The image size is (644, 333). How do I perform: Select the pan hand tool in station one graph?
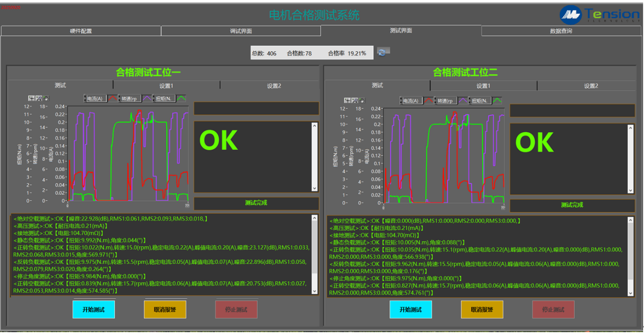46,98
